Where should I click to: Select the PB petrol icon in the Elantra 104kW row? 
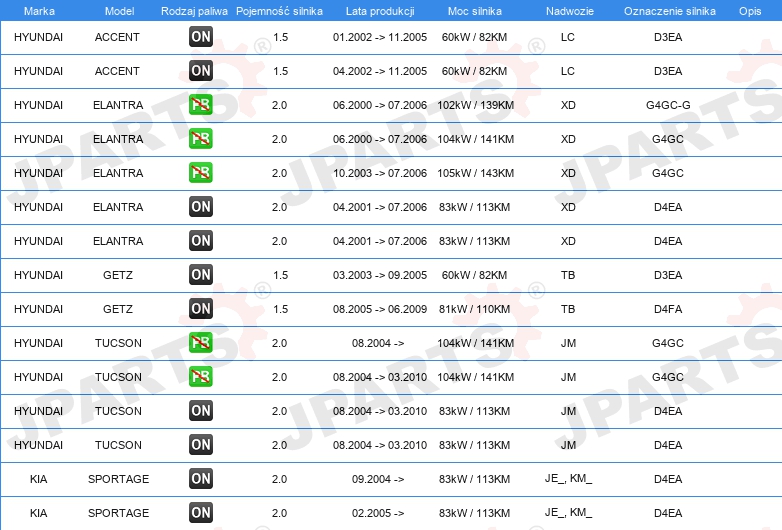coord(200,139)
